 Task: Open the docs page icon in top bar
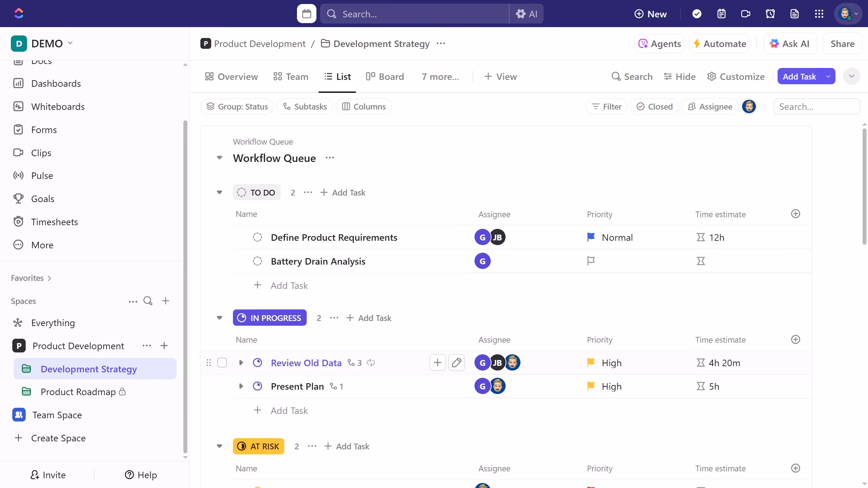coord(794,14)
